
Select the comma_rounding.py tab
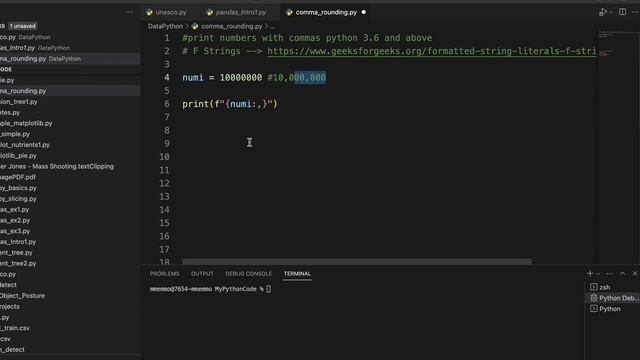point(326,12)
